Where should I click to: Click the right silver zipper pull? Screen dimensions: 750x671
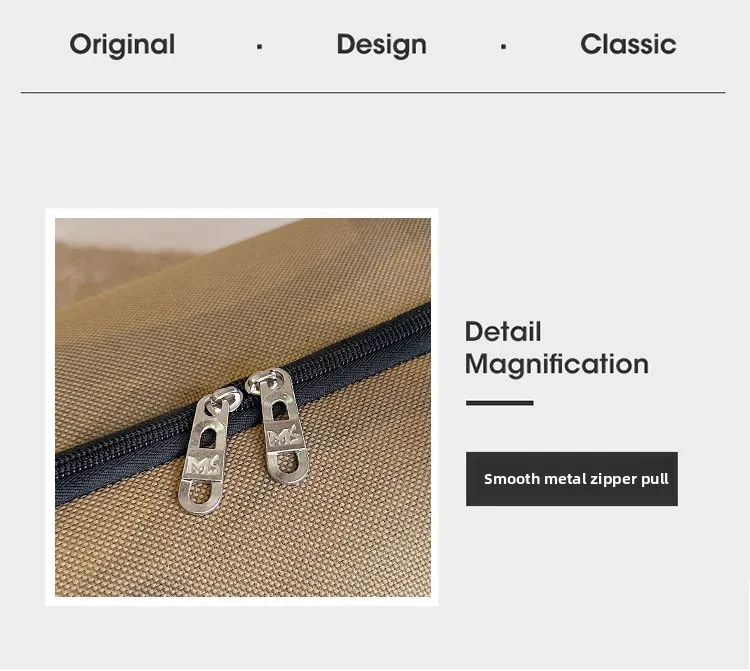pos(279,425)
